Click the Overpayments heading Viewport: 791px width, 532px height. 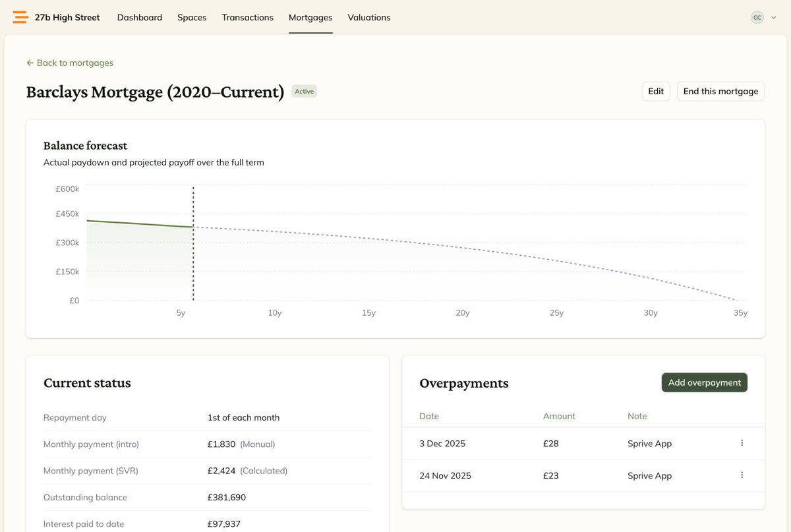pyautogui.click(x=464, y=383)
